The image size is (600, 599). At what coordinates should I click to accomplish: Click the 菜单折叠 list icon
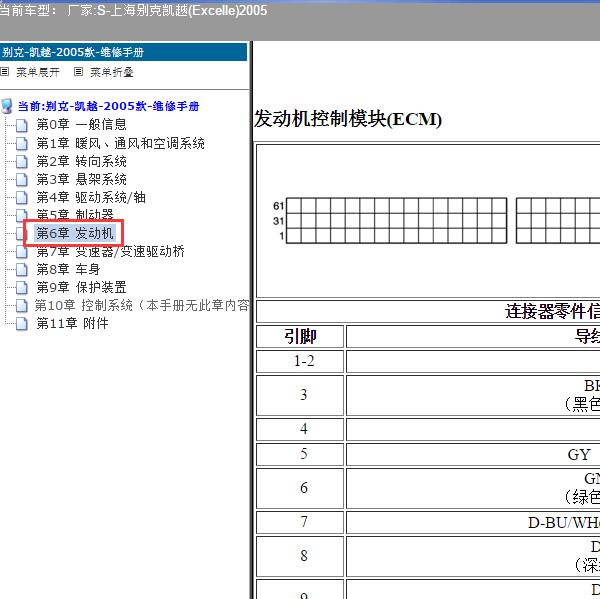[78, 72]
